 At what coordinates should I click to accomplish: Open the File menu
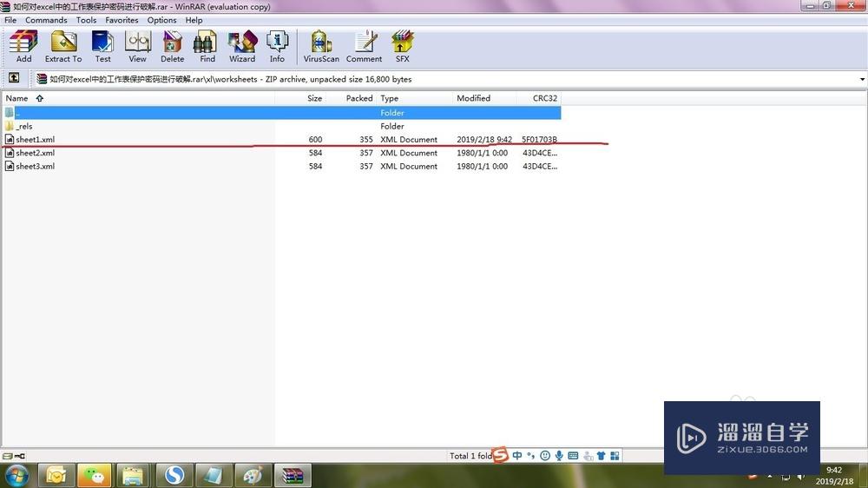tap(10, 20)
